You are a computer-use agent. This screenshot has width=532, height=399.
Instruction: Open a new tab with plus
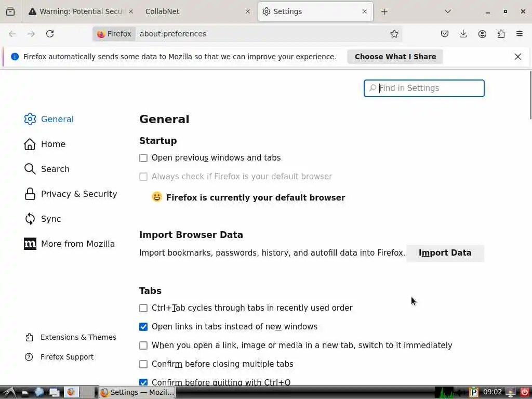coord(384,12)
